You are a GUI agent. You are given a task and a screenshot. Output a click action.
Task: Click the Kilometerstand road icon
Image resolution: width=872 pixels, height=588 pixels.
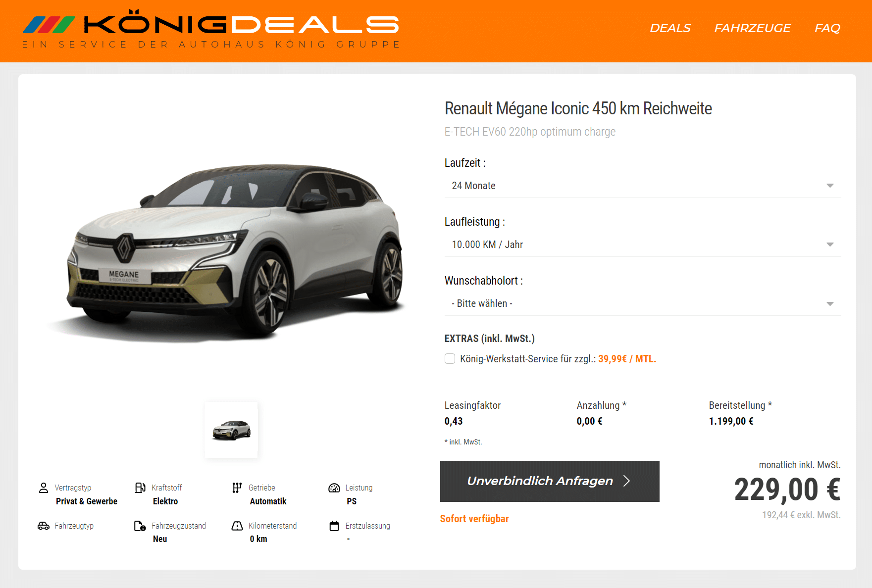click(x=237, y=526)
